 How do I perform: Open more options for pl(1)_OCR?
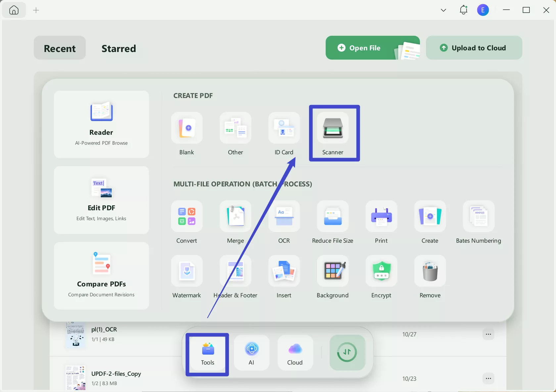click(x=488, y=334)
